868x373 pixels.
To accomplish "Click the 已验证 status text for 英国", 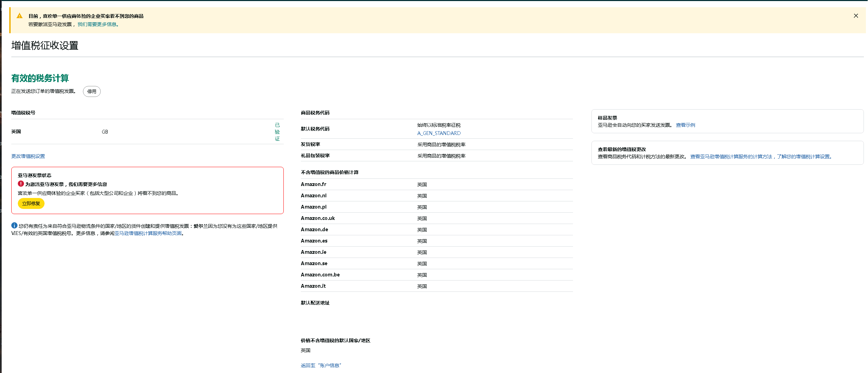I will (277, 132).
